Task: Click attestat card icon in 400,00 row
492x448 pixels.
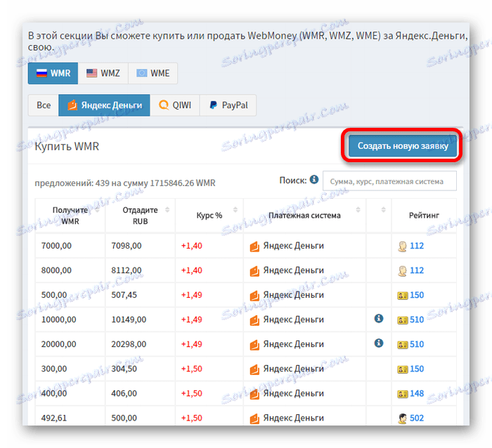Action: pos(403,394)
